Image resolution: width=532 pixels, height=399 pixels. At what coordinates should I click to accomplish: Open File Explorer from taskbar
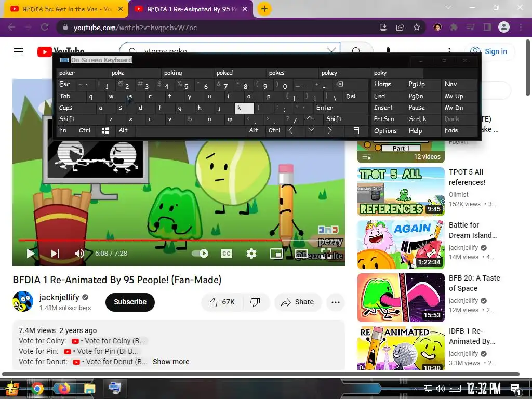pos(89,389)
